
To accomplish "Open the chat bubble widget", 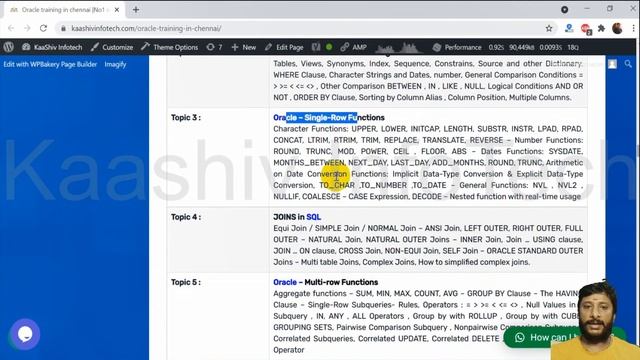I will coord(25,334).
